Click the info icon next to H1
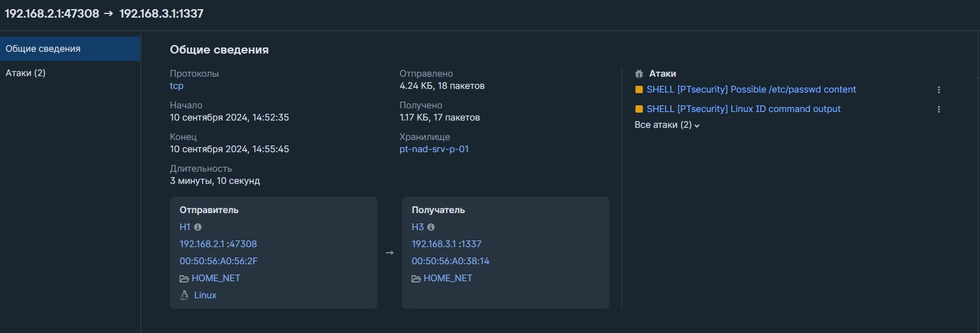980x333 pixels. tap(198, 227)
